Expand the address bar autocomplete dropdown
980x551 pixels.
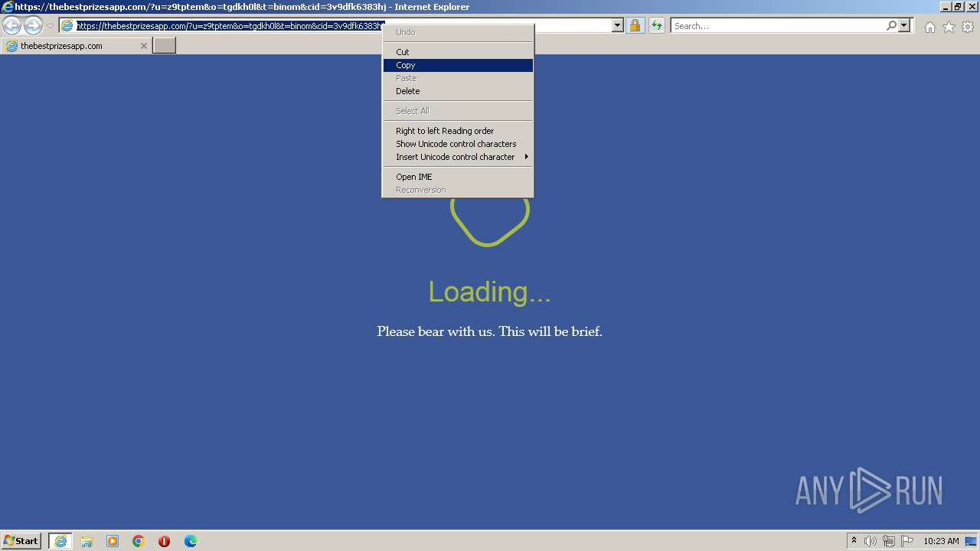click(x=617, y=26)
